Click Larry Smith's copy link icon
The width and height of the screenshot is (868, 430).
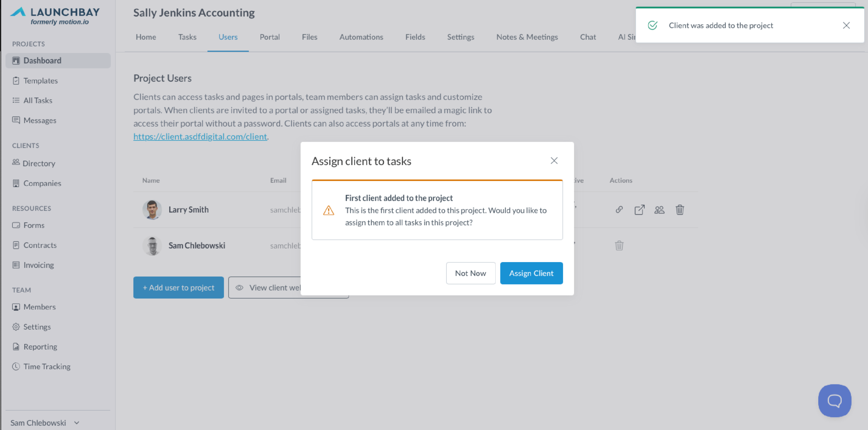(x=619, y=209)
